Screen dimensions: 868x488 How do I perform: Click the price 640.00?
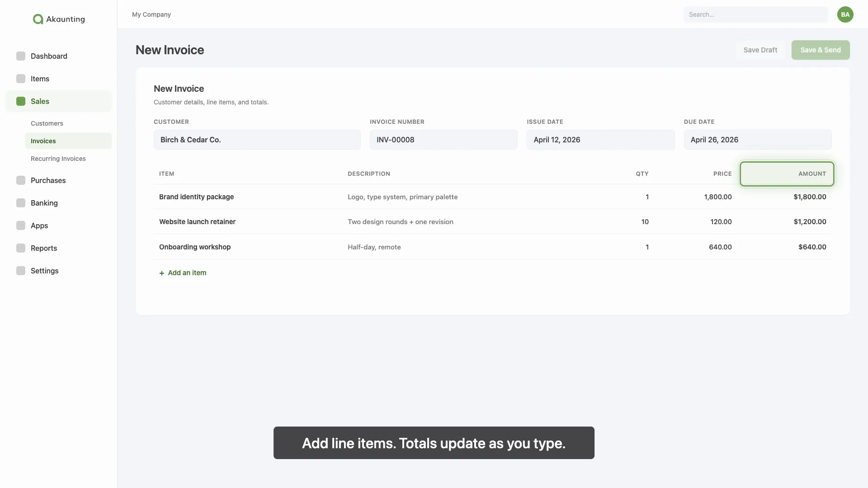pos(721,247)
